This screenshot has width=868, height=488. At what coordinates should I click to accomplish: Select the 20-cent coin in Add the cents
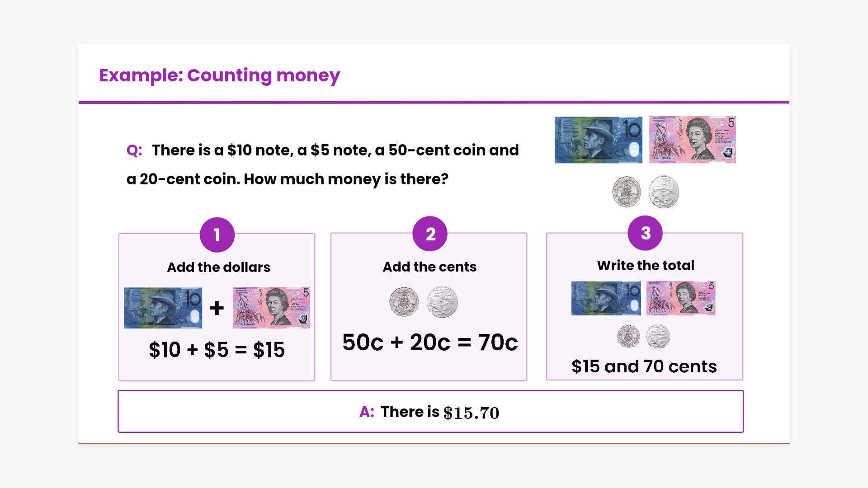click(442, 302)
